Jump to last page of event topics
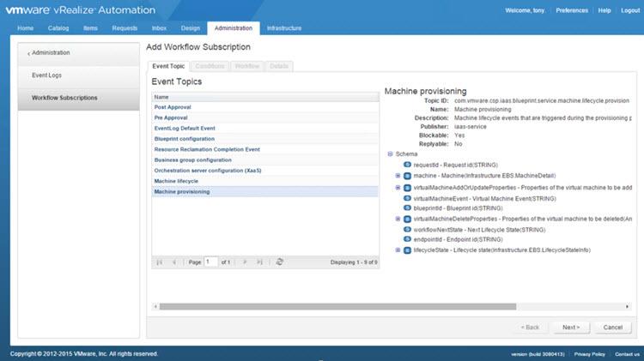This screenshot has width=644, height=361. pyautogui.click(x=259, y=262)
